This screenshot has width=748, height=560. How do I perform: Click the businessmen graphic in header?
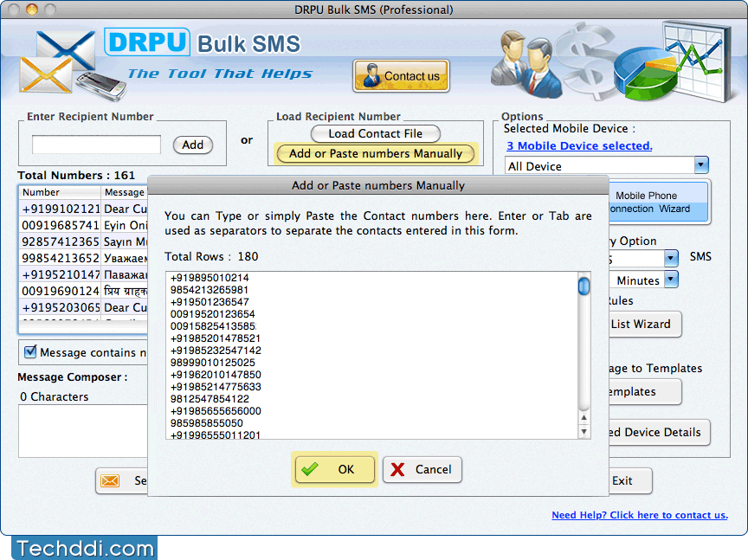pos(525,63)
